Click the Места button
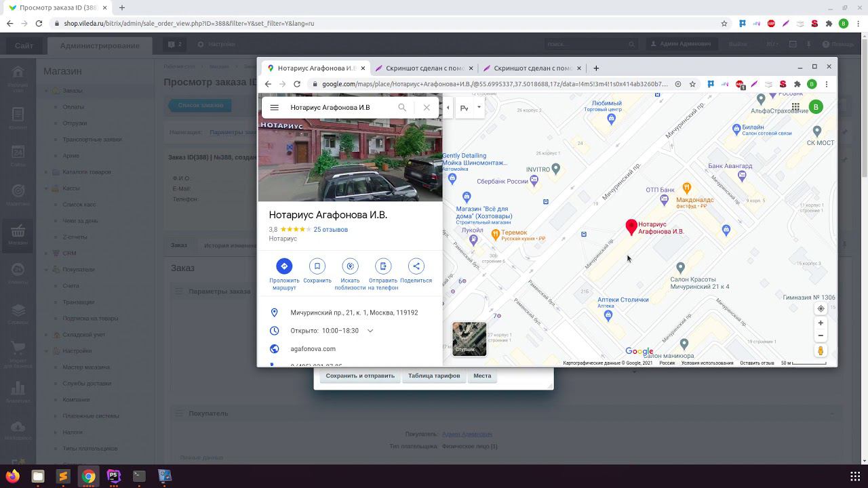 coord(482,375)
